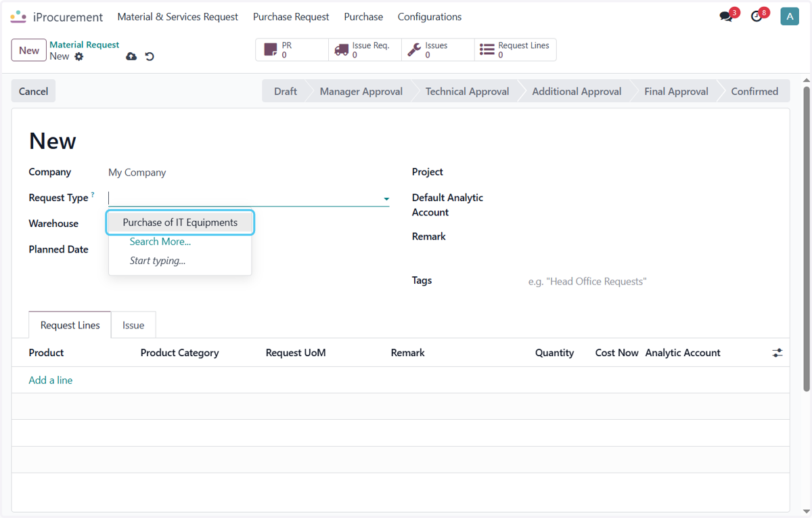Select Purchase of IT Equipments option
The width and height of the screenshot is (812, 518).
pos(180,222)
